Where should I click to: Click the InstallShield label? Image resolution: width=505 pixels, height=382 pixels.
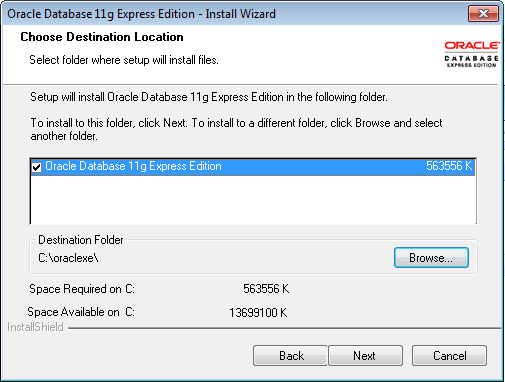[x=35, y=327]
